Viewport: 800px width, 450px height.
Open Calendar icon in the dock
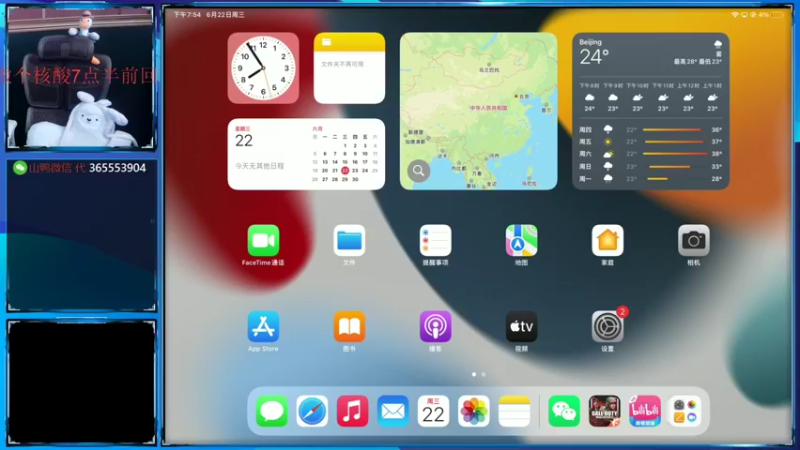click(x=433, y=411)
